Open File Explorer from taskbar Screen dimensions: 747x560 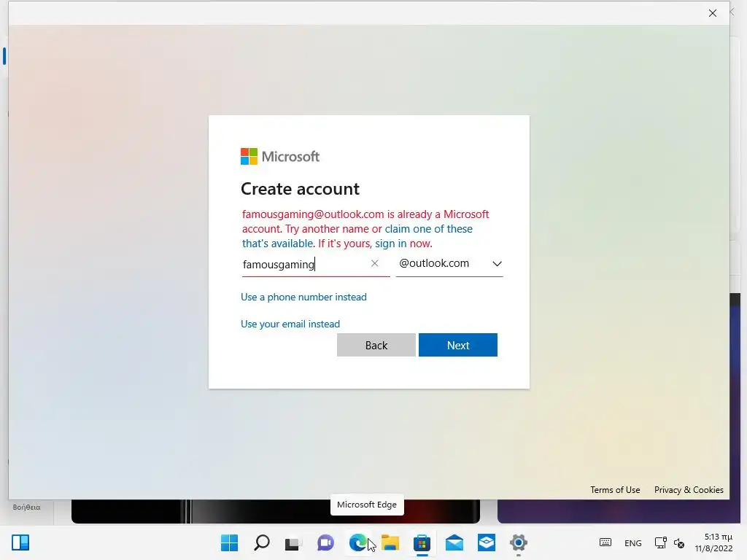coord(390,542)
